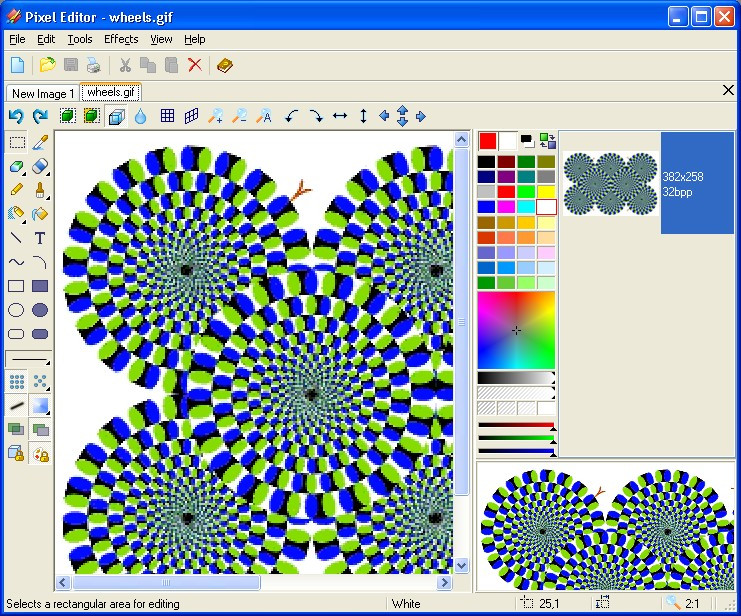Select the spray can airbrush tool
The width and height of the screenshot is (741, 616).
click(17, 214)
